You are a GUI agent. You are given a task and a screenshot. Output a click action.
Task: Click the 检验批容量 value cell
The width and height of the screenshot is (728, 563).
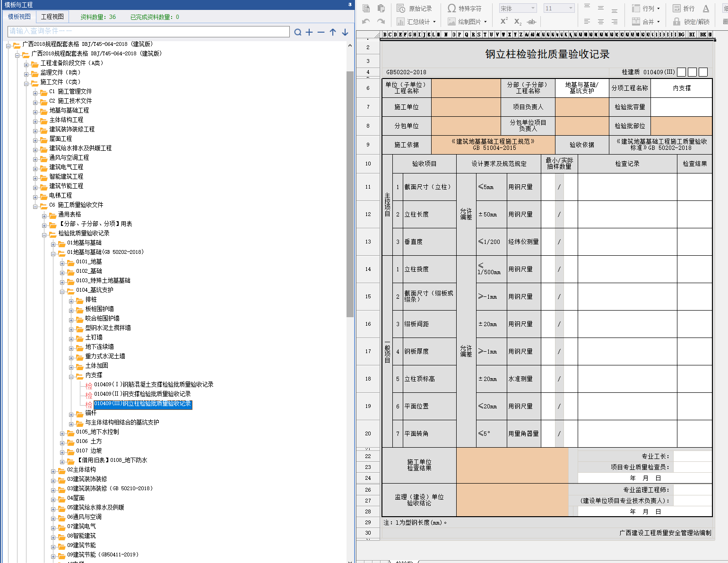(681, 107)
